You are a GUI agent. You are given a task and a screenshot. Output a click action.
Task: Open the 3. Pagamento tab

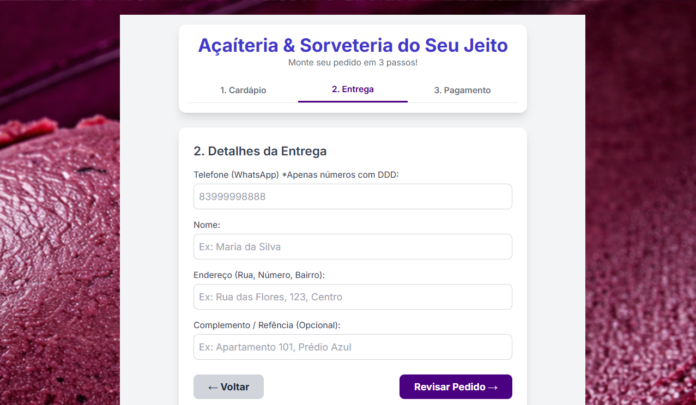[x=462, y=90]
